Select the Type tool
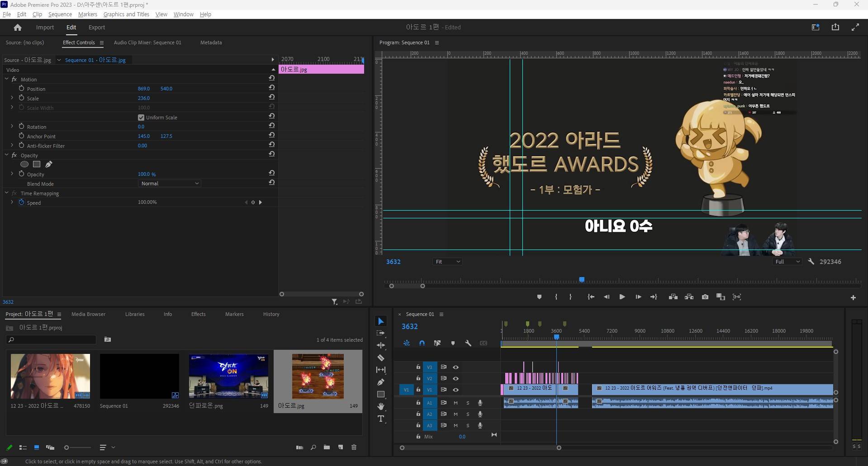 click(x=381, y=419)
